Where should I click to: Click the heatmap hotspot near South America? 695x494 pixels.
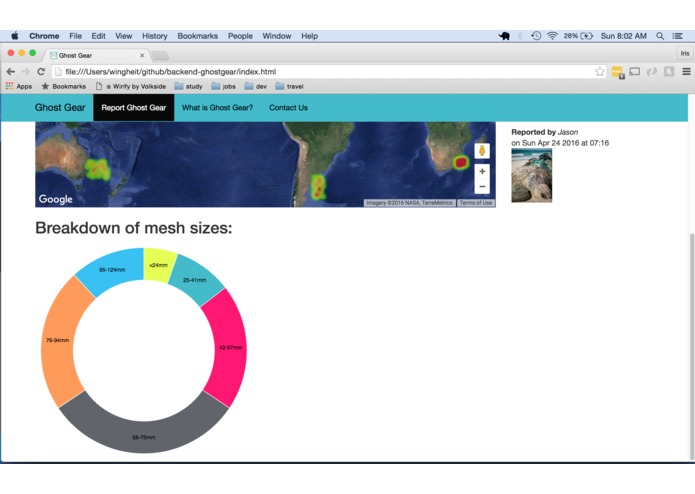(x=318, y=187)
